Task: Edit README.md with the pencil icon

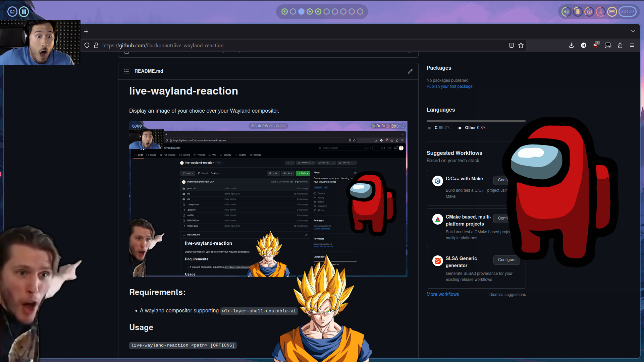Action: click(x=410, y=71)
